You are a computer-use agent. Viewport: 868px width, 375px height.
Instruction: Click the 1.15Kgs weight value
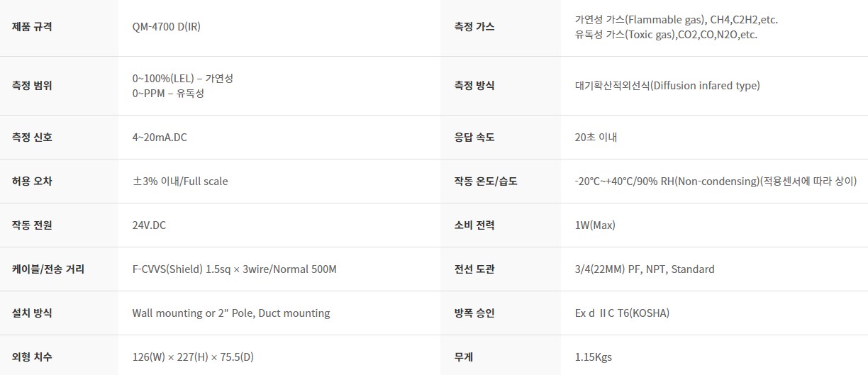tap(594, 357)
